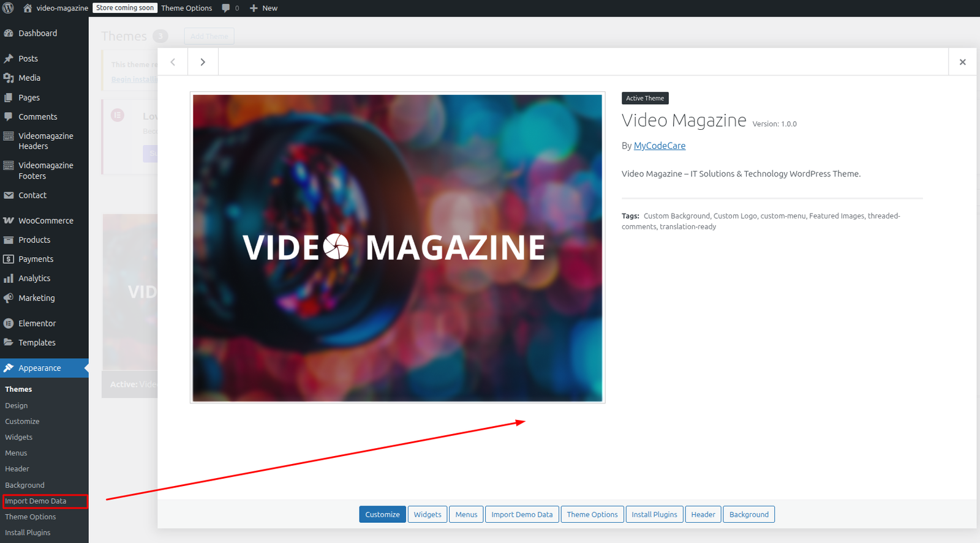Viewport: 980px width, 543px height.
Task: Click the Install Plugins button in footer
Action: [x=654, y=514]
